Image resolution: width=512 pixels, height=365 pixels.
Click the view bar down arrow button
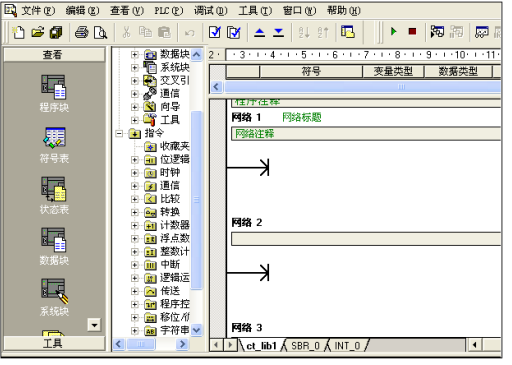point(94,325)
